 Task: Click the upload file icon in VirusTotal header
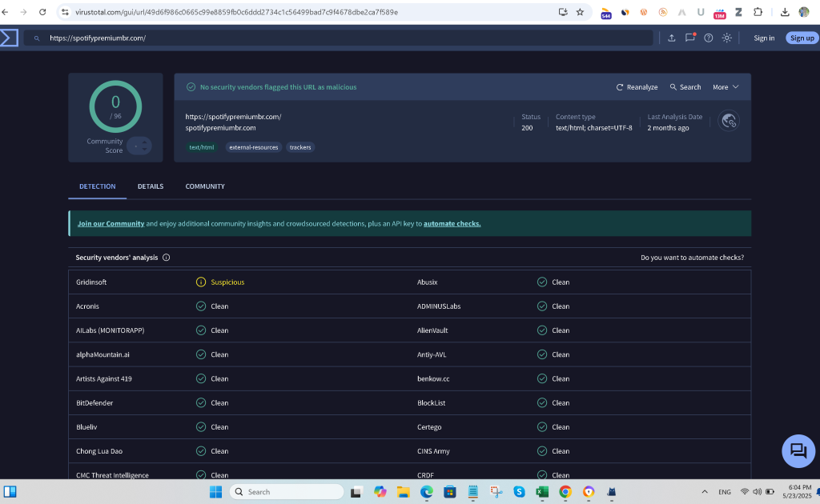672,38
